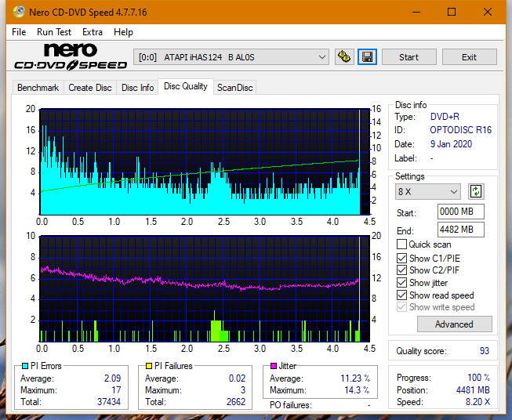Click the Exit button
This screenshot has height=420, width=512.
469,57
